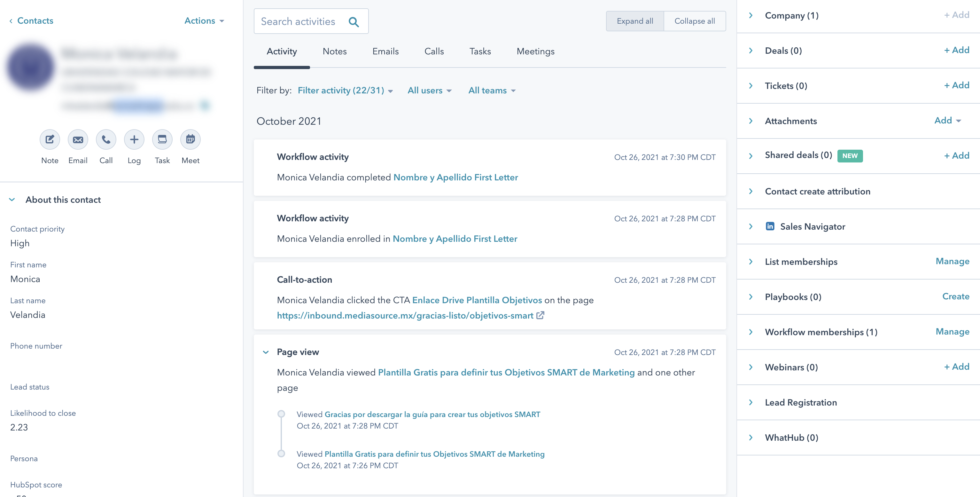Collapse the Page view activity card

tap(266, 352)
